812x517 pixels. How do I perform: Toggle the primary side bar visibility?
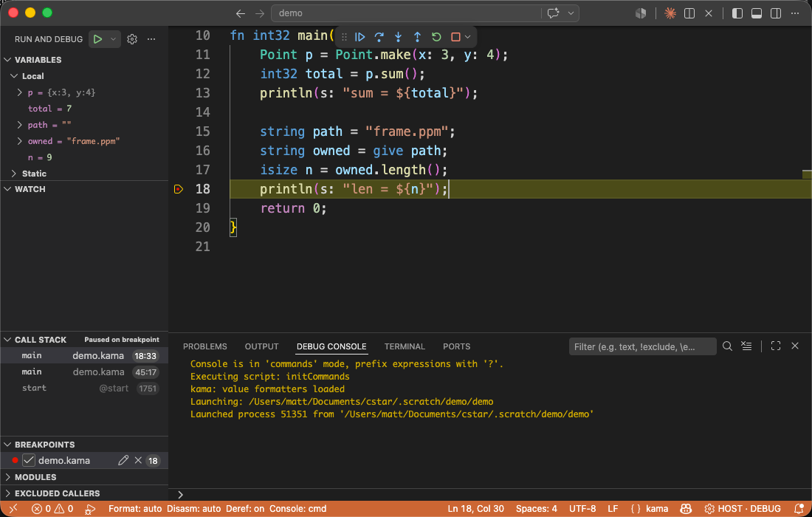[x=737, y=13]
